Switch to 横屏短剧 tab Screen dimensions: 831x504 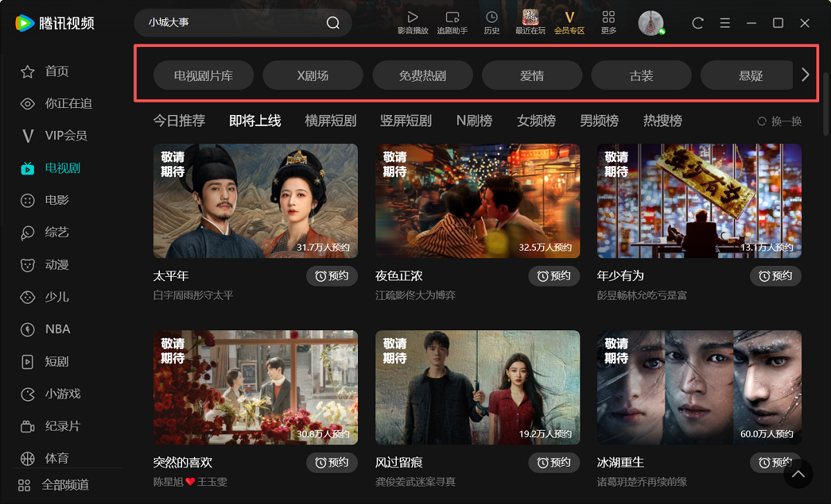pos(330,120)
